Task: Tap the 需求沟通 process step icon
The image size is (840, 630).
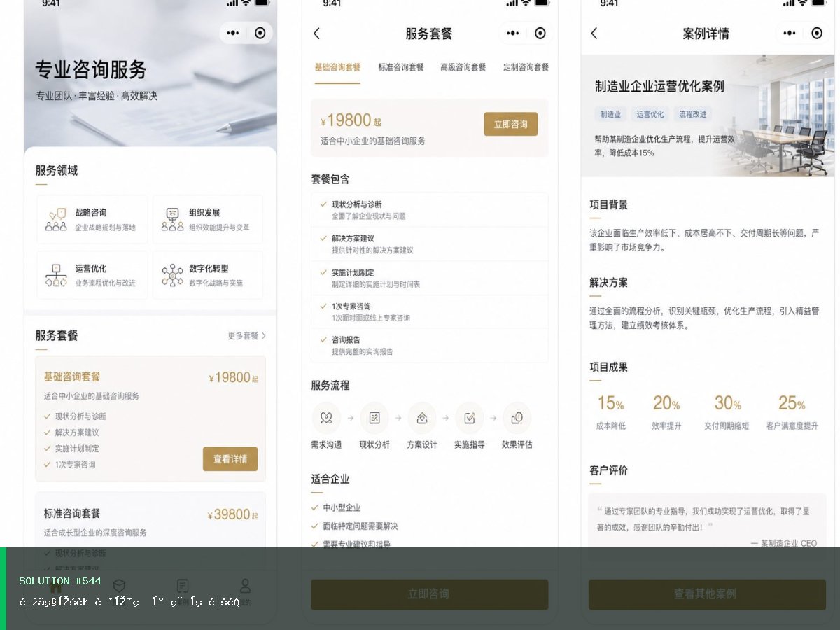Action: point(326,418)
